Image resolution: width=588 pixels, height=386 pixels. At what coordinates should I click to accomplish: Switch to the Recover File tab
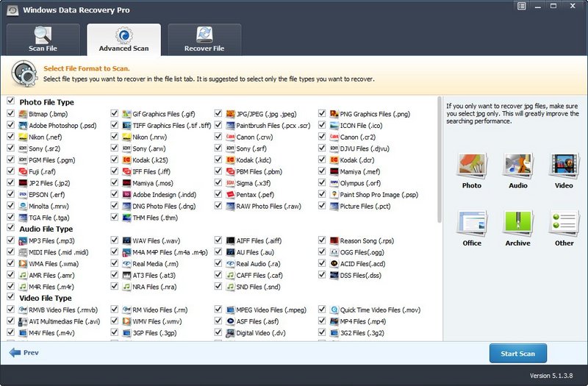(204, 40)
